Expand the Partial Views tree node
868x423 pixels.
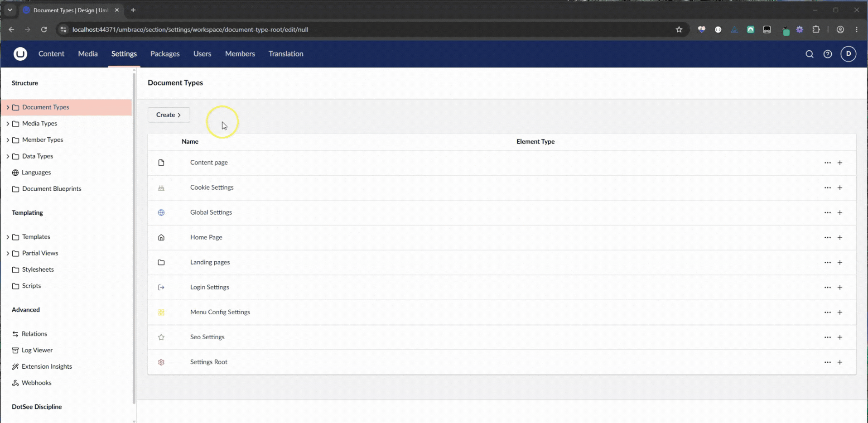pyautogui.click(x=8, y=253)
